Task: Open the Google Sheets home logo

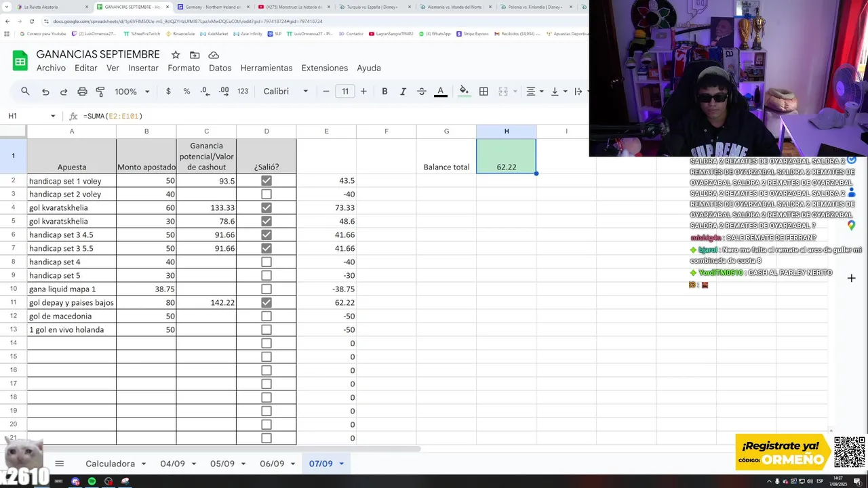Action: (20, 61)
